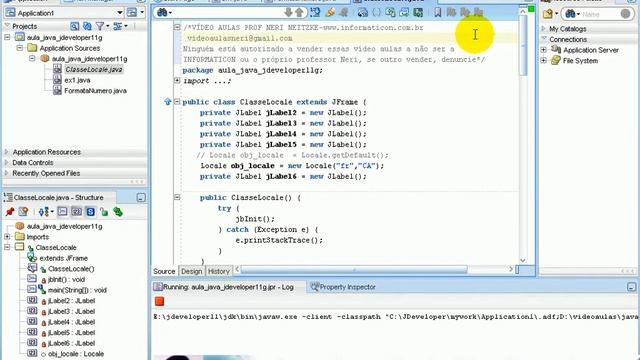
Task: Click the Resource Palette search go button
Action: point(625,14)
